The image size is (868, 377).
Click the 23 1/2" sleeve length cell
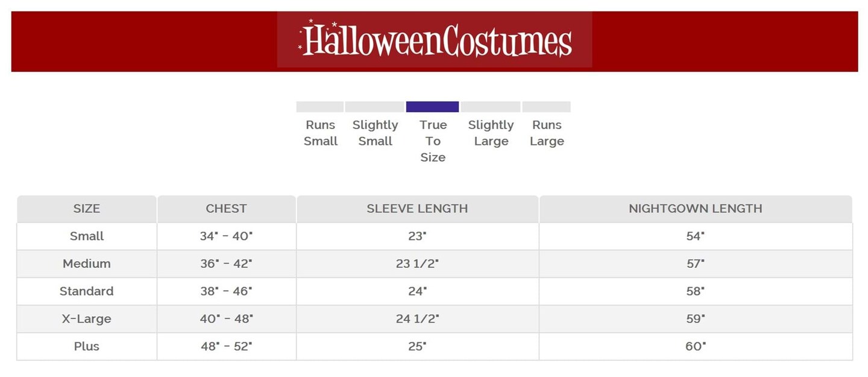pyautogui.click(x=417, y=264)
